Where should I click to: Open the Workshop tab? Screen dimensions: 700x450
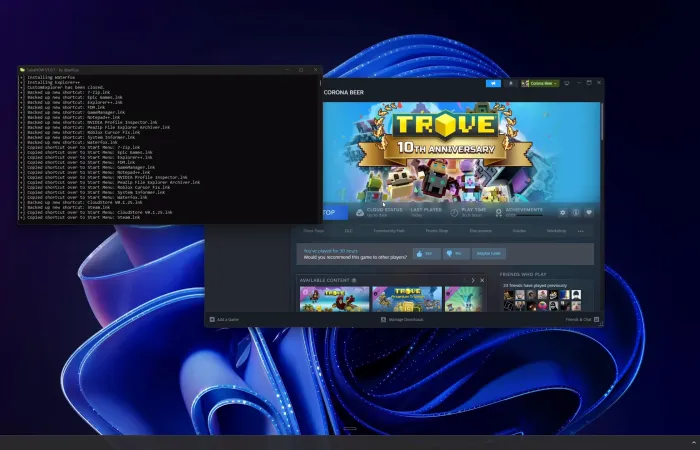(556, 231)
